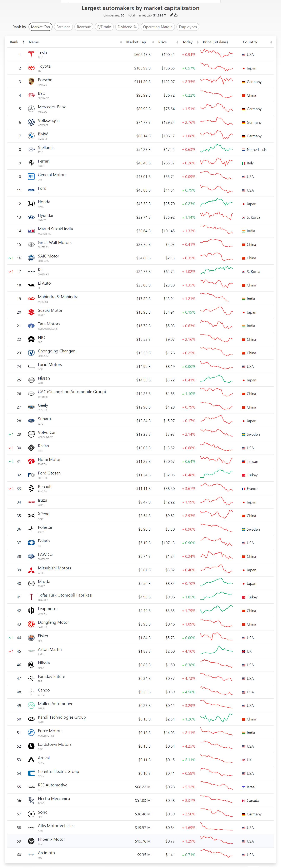281x868 pixels.
Task: Sort table by Rank column arrow
Action: click(24, 42)
